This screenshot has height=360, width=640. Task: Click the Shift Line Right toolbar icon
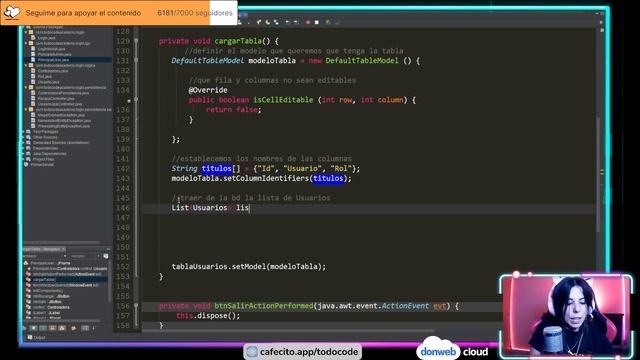point(296,22)
